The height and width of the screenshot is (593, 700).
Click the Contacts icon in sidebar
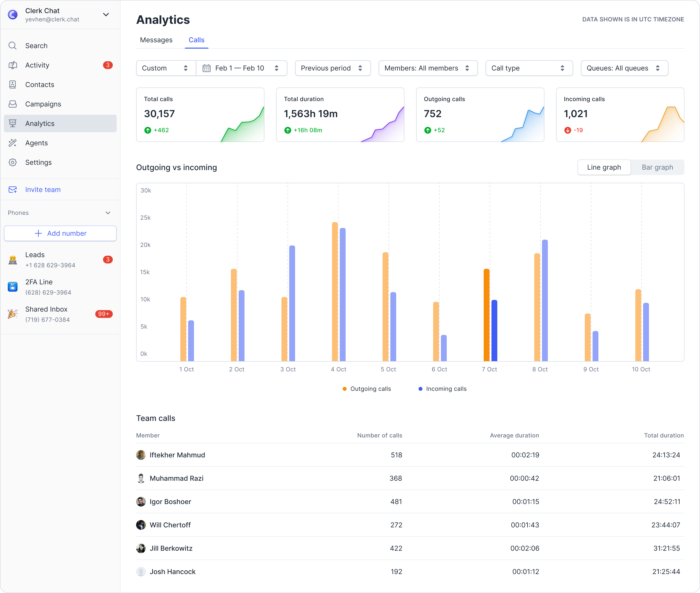click(12, 85)
